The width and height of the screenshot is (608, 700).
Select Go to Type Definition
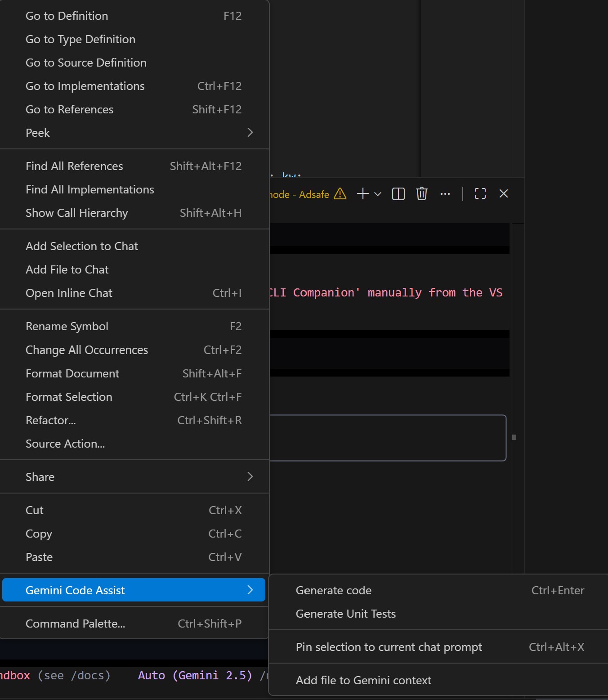(134, 39)
